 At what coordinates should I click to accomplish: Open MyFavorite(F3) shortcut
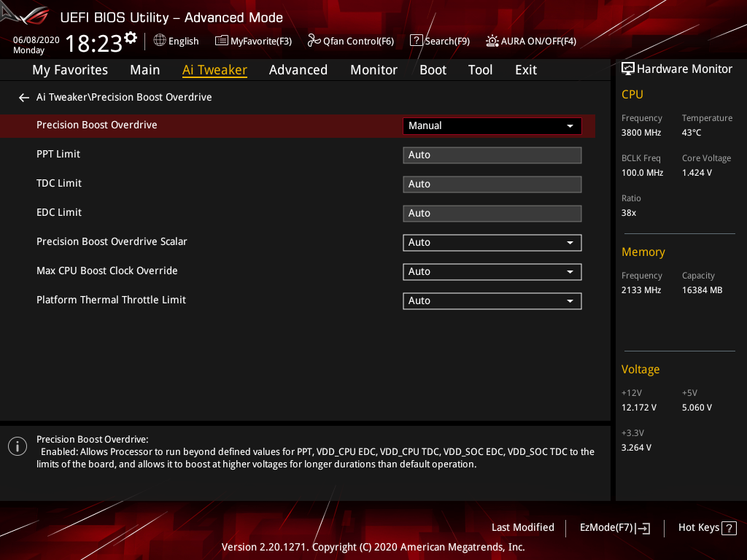point(253,41)
